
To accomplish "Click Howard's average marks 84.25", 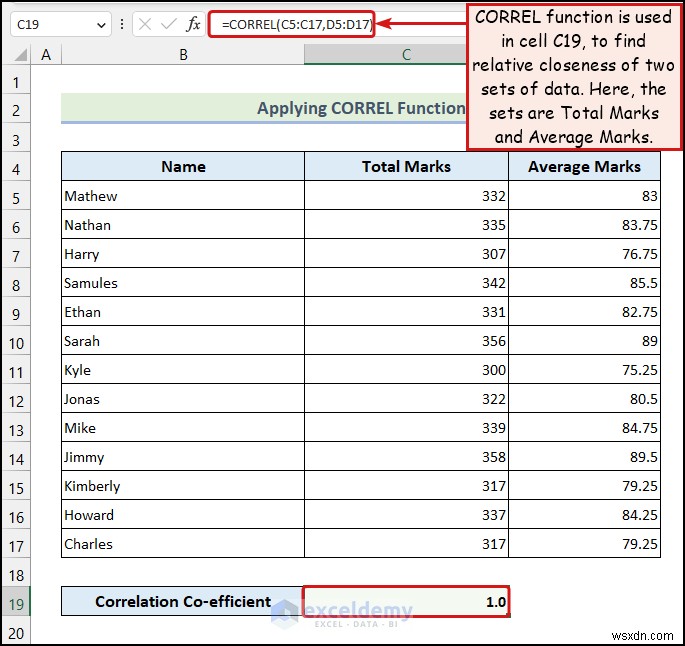I will click(x=585, y=515).
